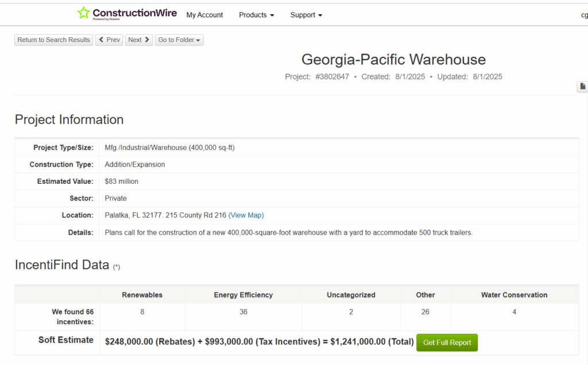Click the Water Conservation column header
Image resolution: width=588 pixels, height=365 pixels.
click(514, 295)
